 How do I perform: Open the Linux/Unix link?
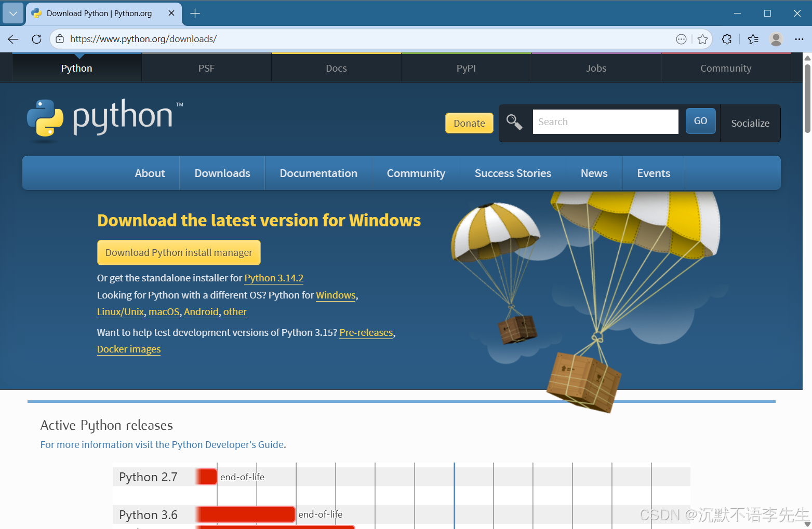click(x=121, y=312)
